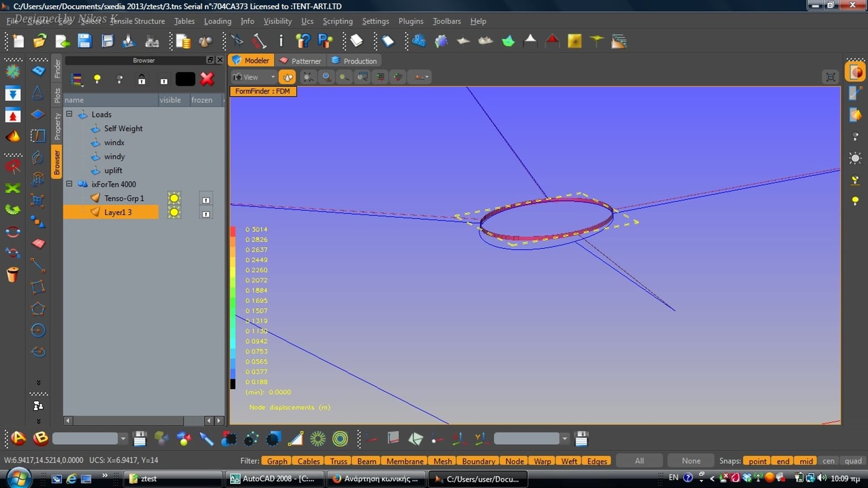Click the question mark help icon

(x=303, y=41)
